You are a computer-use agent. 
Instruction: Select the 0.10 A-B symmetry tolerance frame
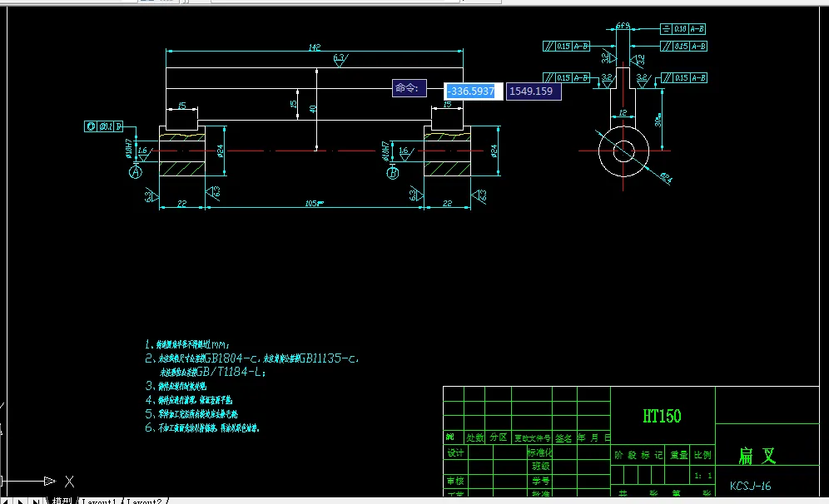click(x=683, y=29)
